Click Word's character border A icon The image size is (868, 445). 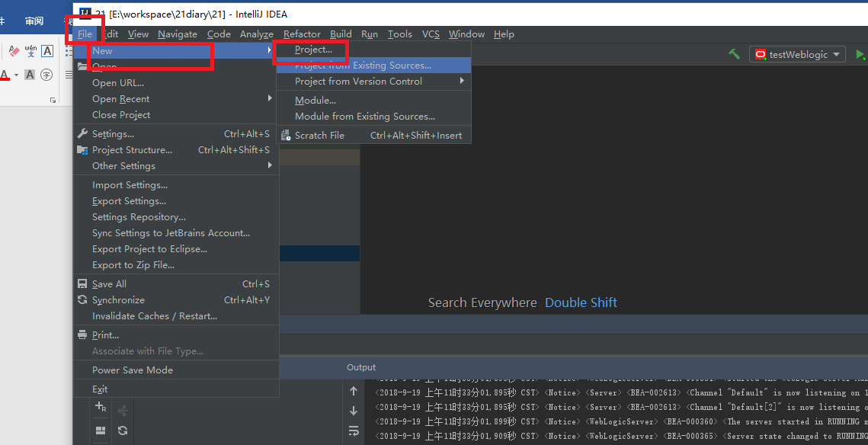[x=47, y=51]
